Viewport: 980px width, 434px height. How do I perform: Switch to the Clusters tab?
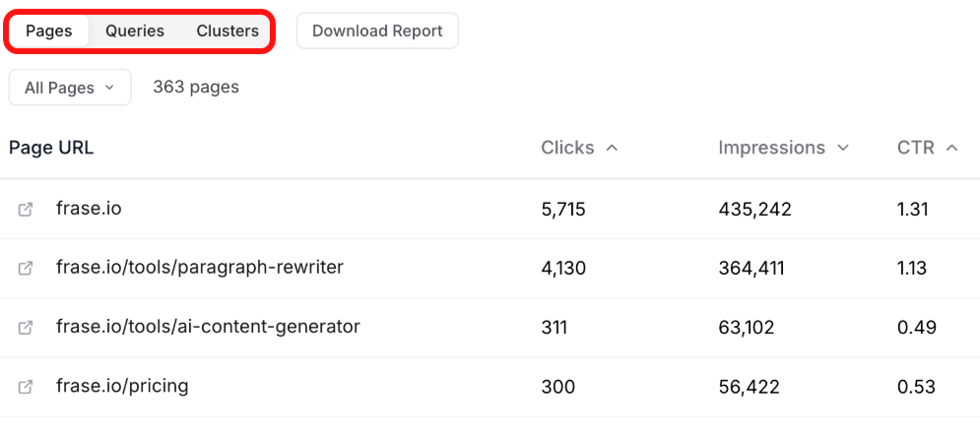tap(228, 31)
